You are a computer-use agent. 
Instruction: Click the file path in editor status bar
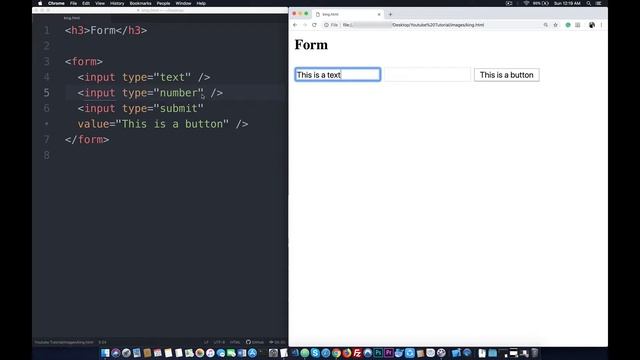click(x=64, y=342)
